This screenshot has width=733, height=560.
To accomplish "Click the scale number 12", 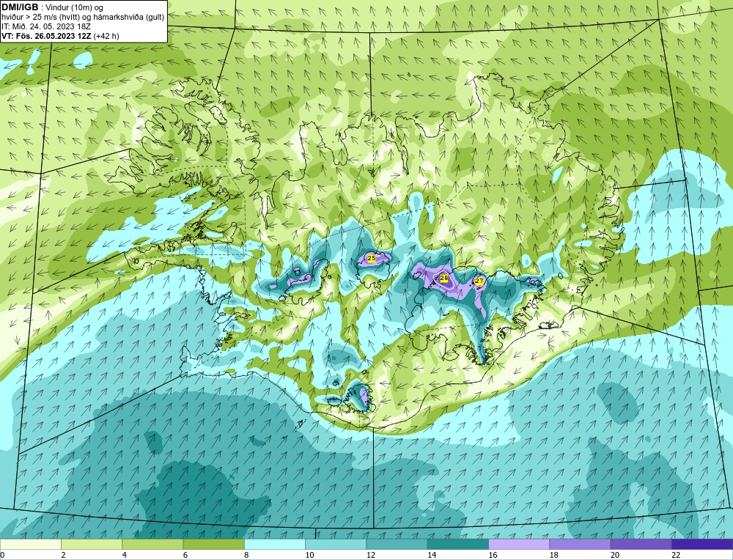I will coord(370,555).
